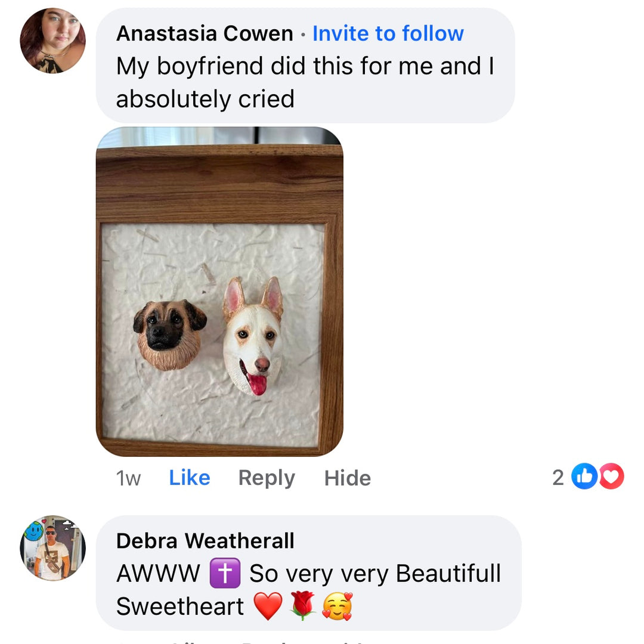Viewport: 644px width, 644px height.
Task: Open Anastasia Cowen's name link
Action: click(205, 33)
